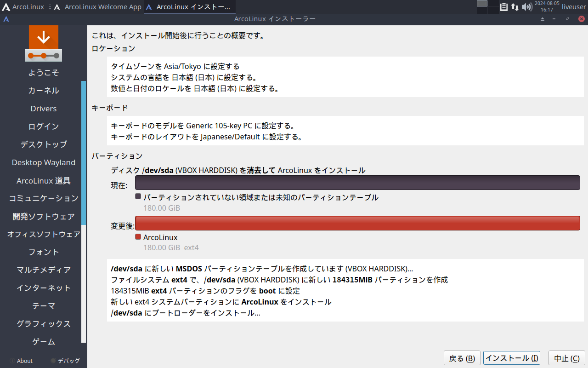This screenshot has height=368, width=588.
Task: Click the フォント sidebar step
Action: (x=44, y=252)
